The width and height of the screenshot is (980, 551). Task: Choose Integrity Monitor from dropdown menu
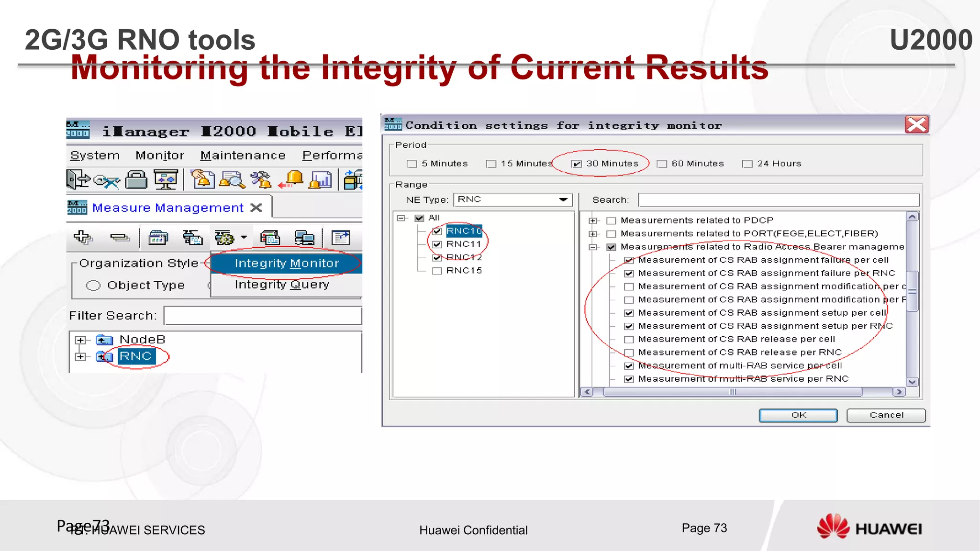tap(287, 264)
